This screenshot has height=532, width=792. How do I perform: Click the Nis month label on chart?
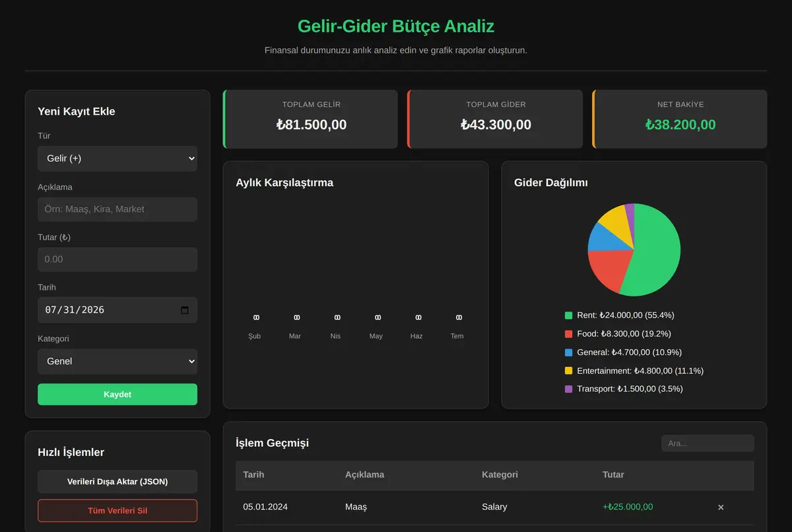(x=335, y=336)
